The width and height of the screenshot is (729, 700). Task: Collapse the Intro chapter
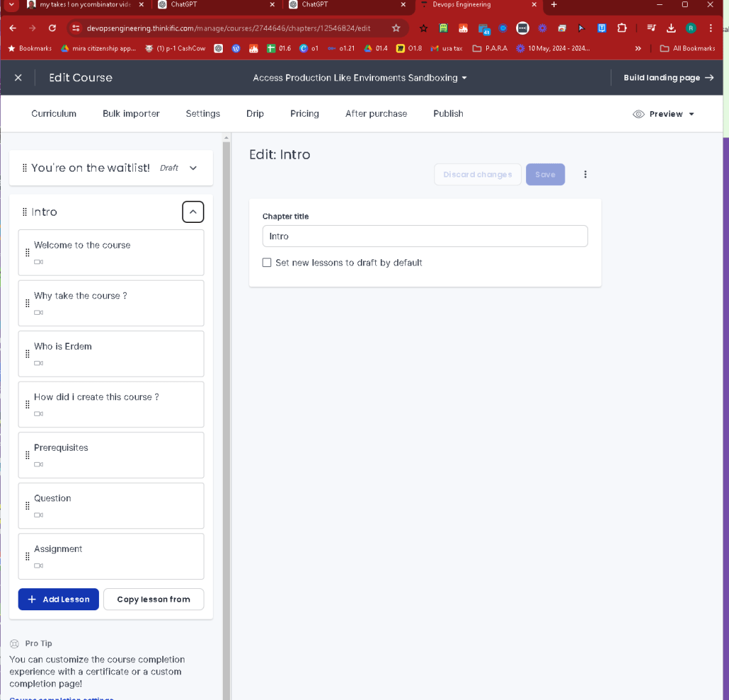coord(193,212)
